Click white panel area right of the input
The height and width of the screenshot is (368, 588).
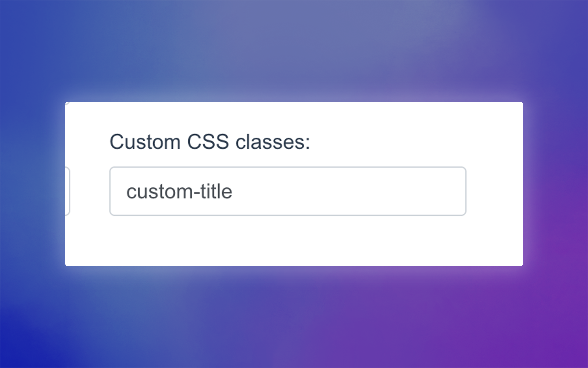(x=494, y=191)
